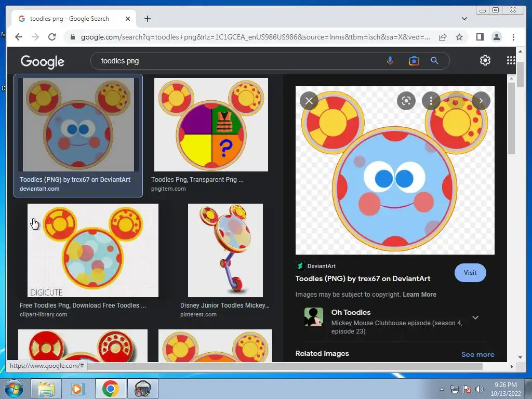The width and height of the screenshot is (532, 399).
Task: Open Chrome profile avatar
Action: tap(496, 37)
